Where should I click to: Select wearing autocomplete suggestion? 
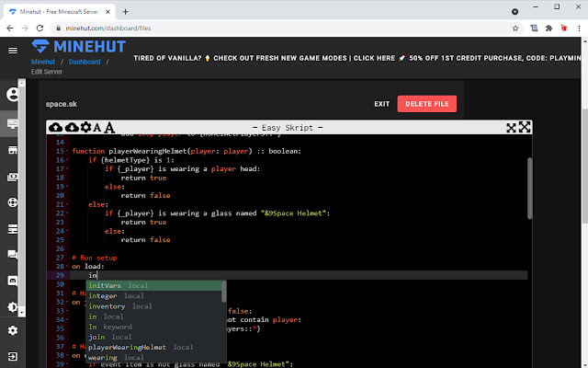(x=153, y=357)
